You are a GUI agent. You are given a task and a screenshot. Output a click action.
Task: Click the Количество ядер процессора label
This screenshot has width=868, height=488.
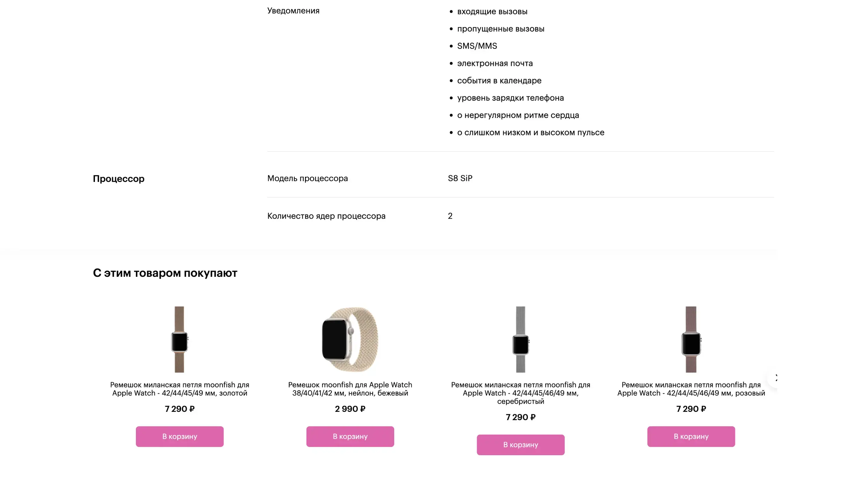pyautogui.click(x=326, y=216)
